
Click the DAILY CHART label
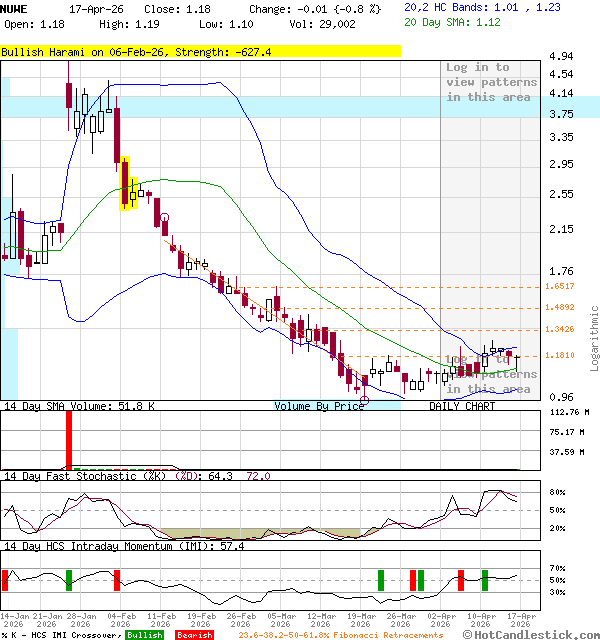[x=462, y=407]
